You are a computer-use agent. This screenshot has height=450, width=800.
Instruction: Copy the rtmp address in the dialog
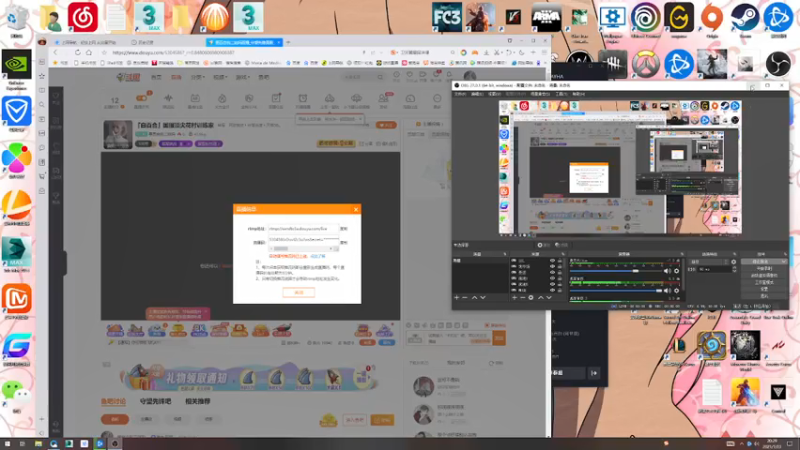click(x=344, y=229)
